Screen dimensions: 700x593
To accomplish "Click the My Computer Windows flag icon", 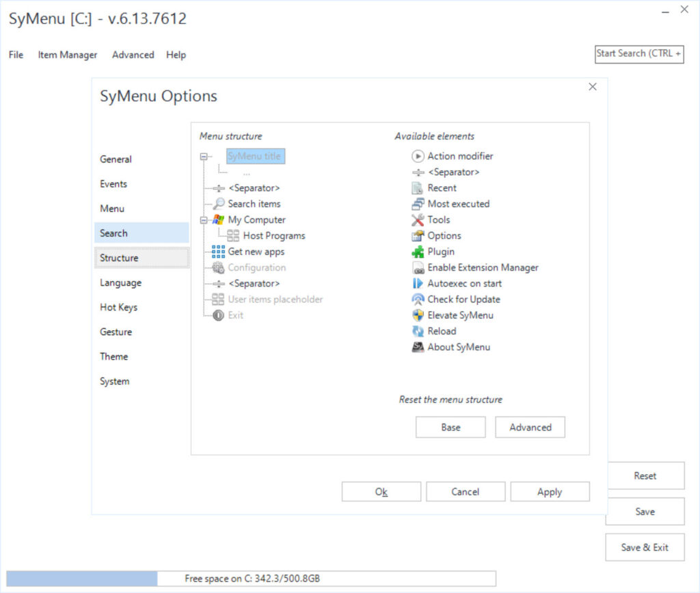I will 218,220.
